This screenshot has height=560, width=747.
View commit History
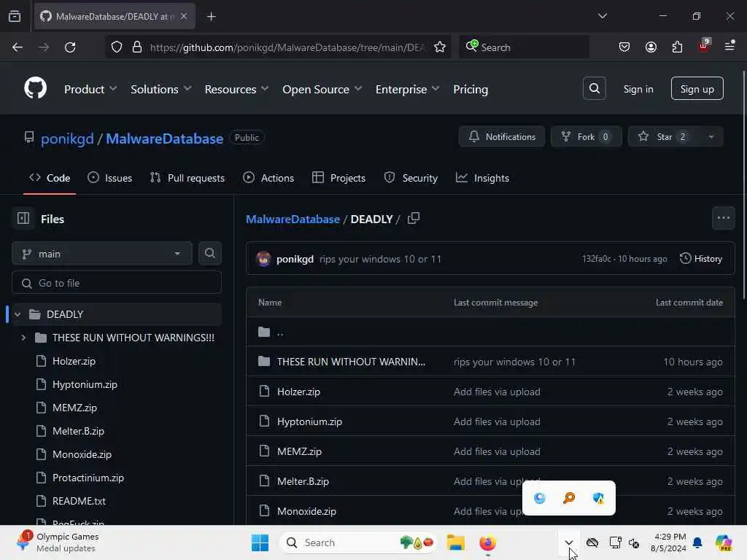[x=701, y=259]
